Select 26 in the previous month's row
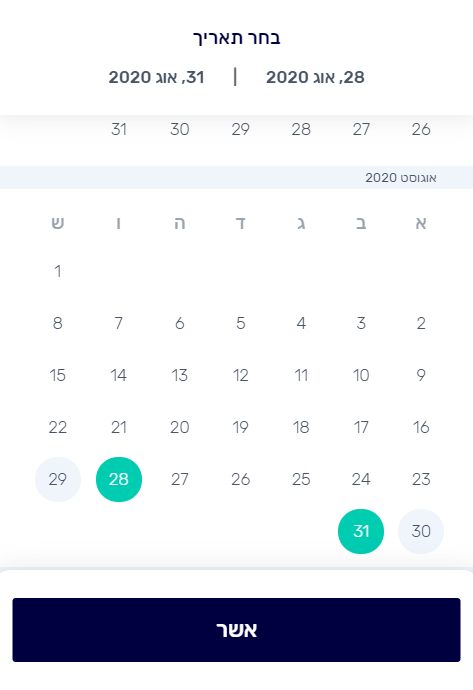 point(421,129)
